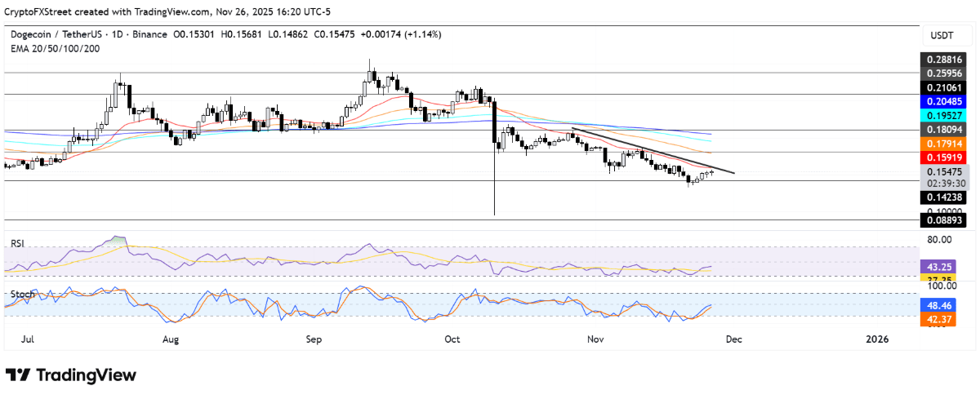The width and height of the screenshot is (980, 399).
Task: Select the 0.28816 black price label
Action: pyautogui.click(x=944, y=60)
